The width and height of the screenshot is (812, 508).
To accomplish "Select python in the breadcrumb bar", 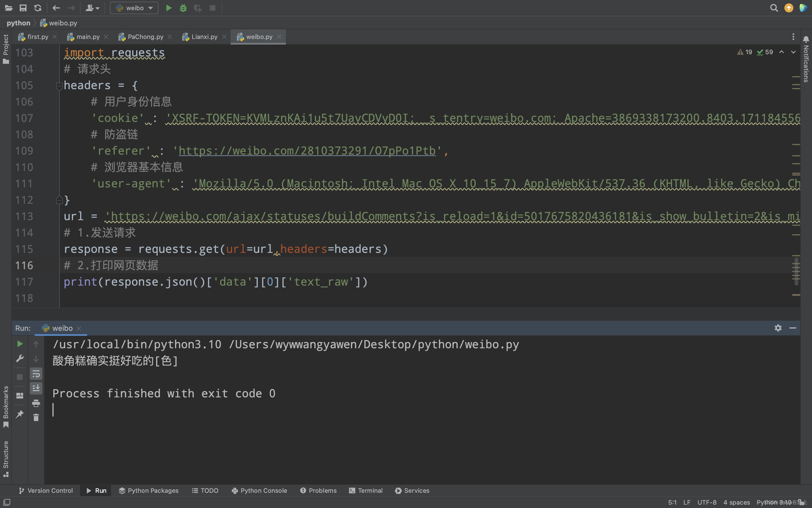I will click(18, 23).
